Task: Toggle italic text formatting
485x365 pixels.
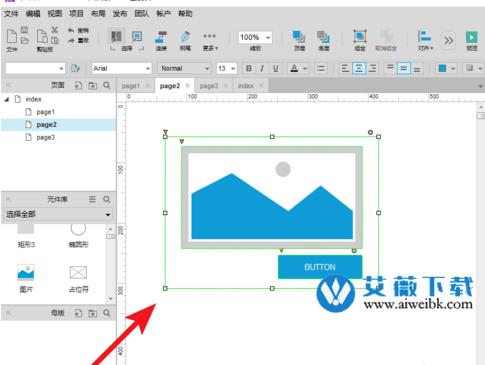Action: pos(262,68)
